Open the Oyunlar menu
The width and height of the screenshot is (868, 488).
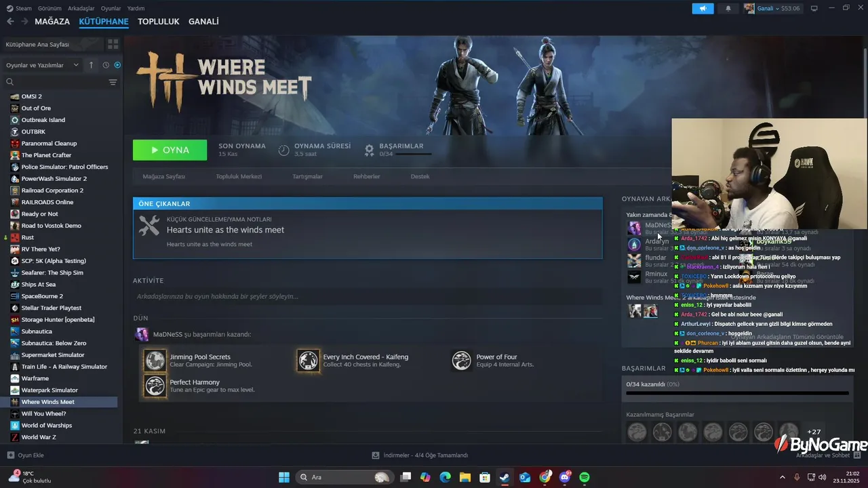[111, 8]
